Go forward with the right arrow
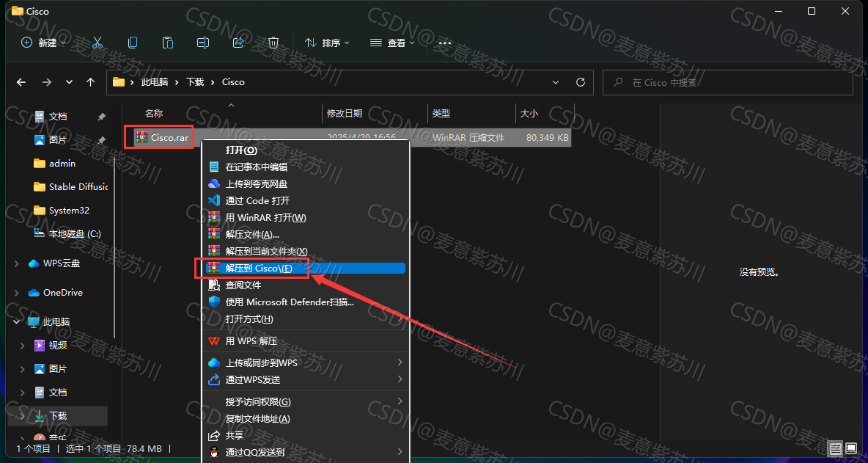The height and width of the screenshot is (463, 868). click(46, 82)
